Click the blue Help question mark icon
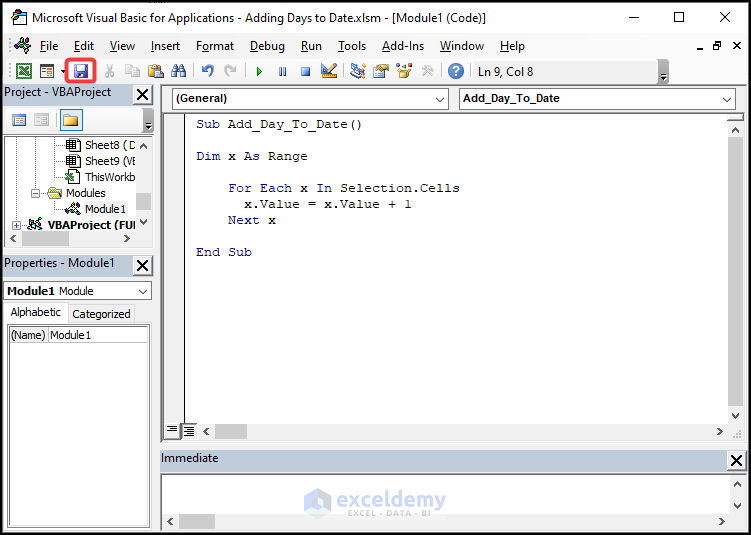This screenshot has width=751, height=535. point(455,72)
